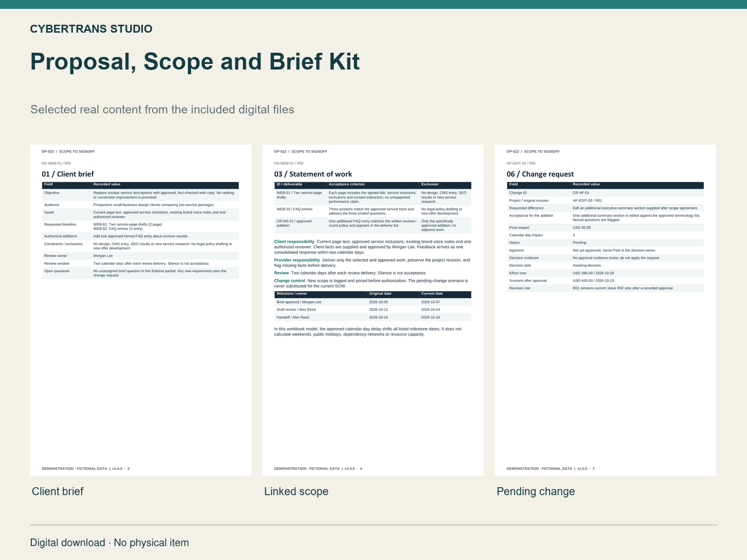Open the Change request page thumbnail

click(x=606, y=310)
